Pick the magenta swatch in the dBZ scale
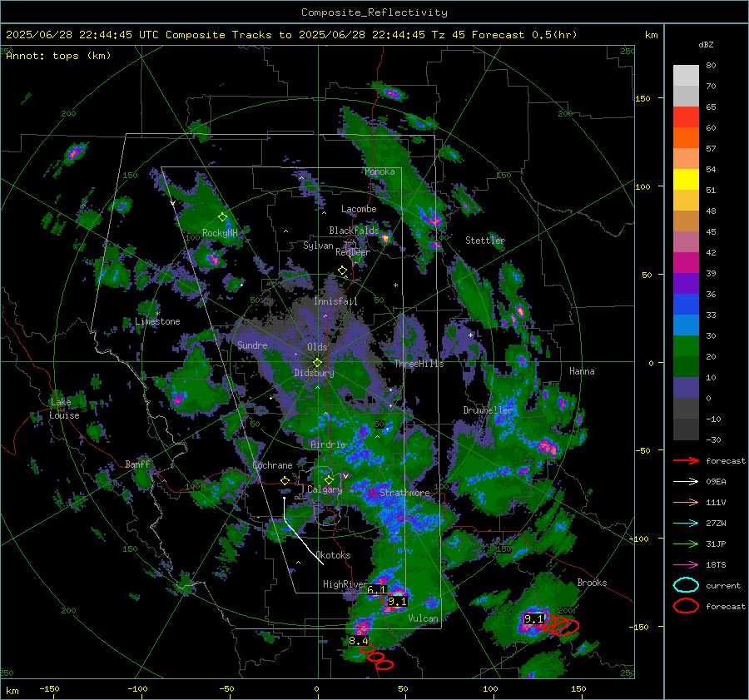 pyautogui.click(x=686, y=262)
